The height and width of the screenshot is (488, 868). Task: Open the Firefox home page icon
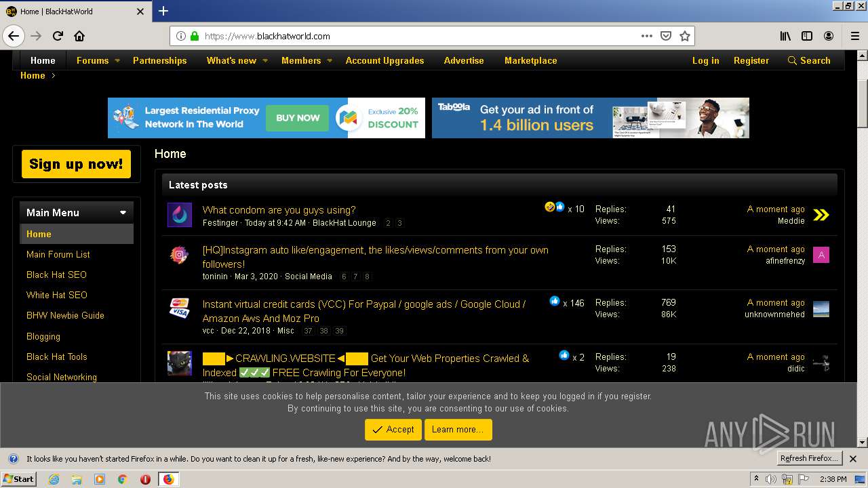point(79,36)
